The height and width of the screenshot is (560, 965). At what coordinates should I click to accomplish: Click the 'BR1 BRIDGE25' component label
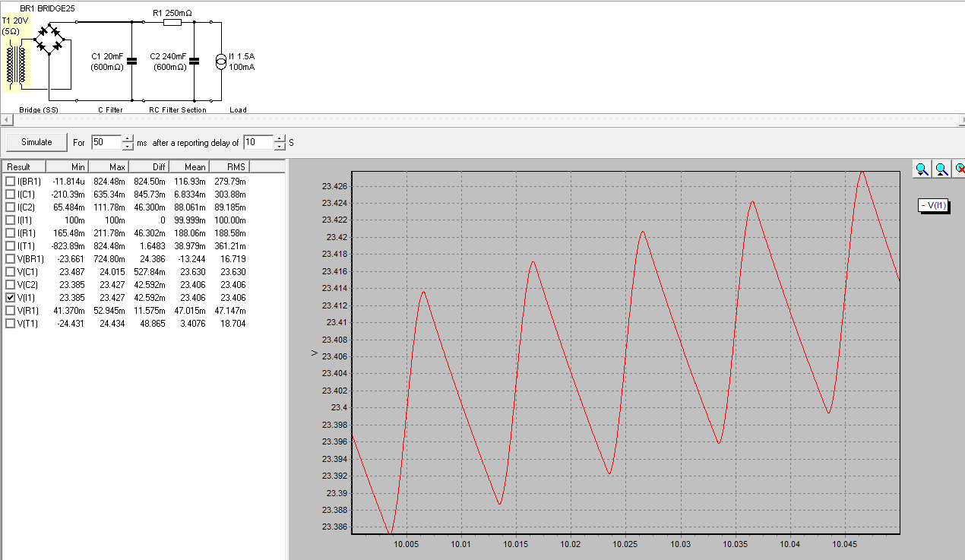pos(47,7)
